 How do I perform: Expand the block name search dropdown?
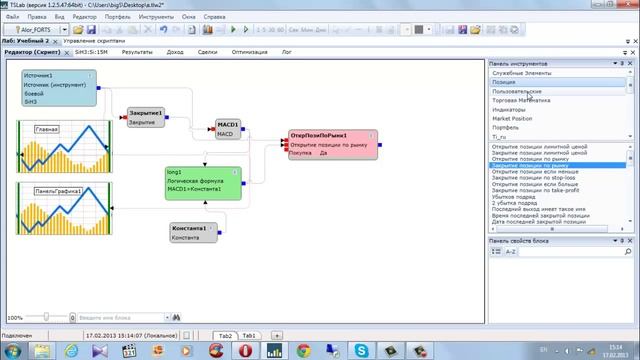[x=167, y=317]
